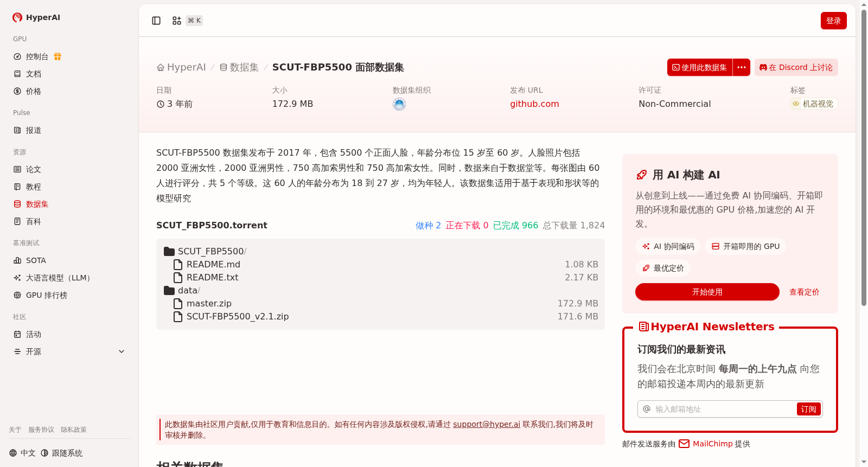Click the data folder icon
The width and height of the screenshot is (868, 467).
(x=169, y=290)
